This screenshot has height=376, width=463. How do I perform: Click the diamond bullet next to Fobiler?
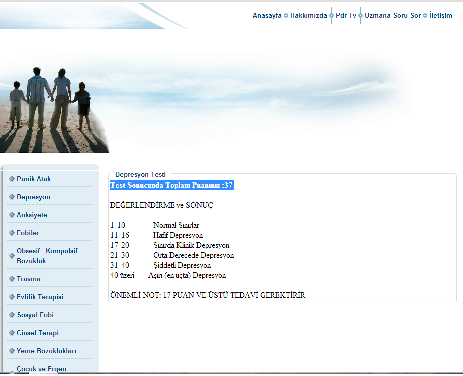point(12,233)
